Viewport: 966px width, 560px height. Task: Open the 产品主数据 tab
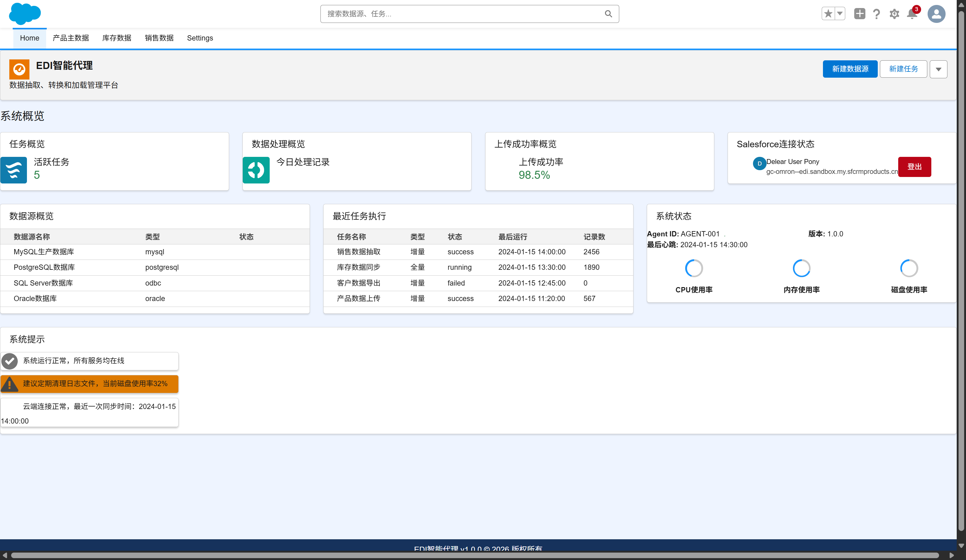71,38
